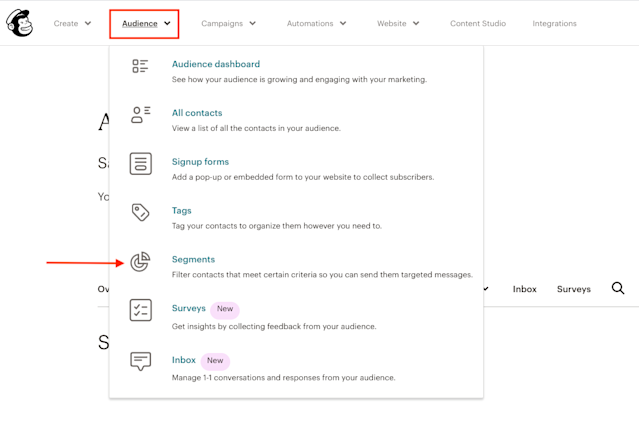Screen dimensions: 639x422
Task: Switch to the Inbox tab
Action: [x=524, y=289]
